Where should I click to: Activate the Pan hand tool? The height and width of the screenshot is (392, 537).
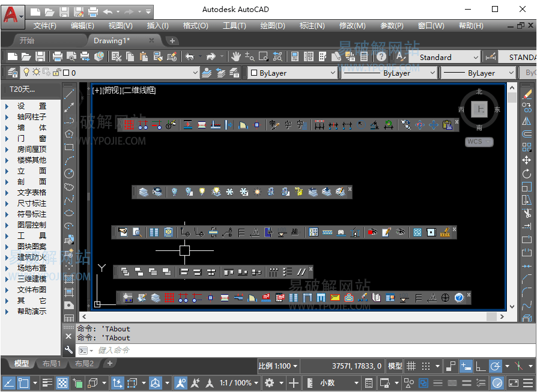click(236, 57)
